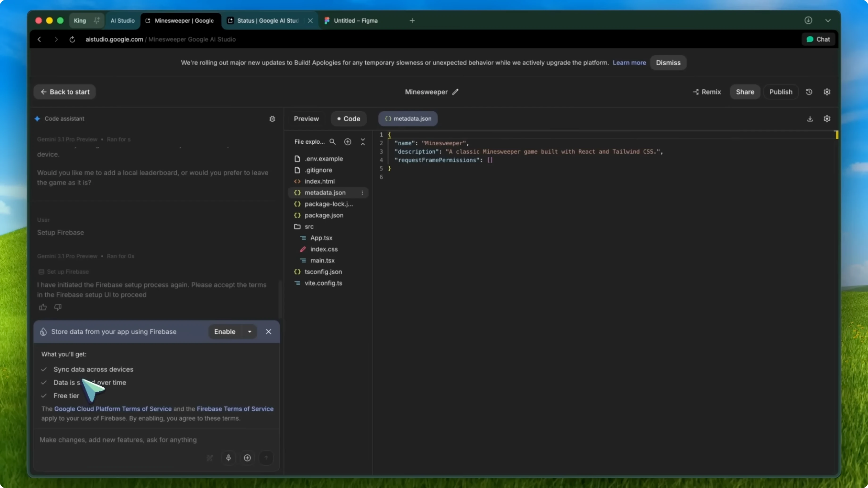Collapse all files in the explorer
The image size is (868, 488).
(x=363, y=142)
